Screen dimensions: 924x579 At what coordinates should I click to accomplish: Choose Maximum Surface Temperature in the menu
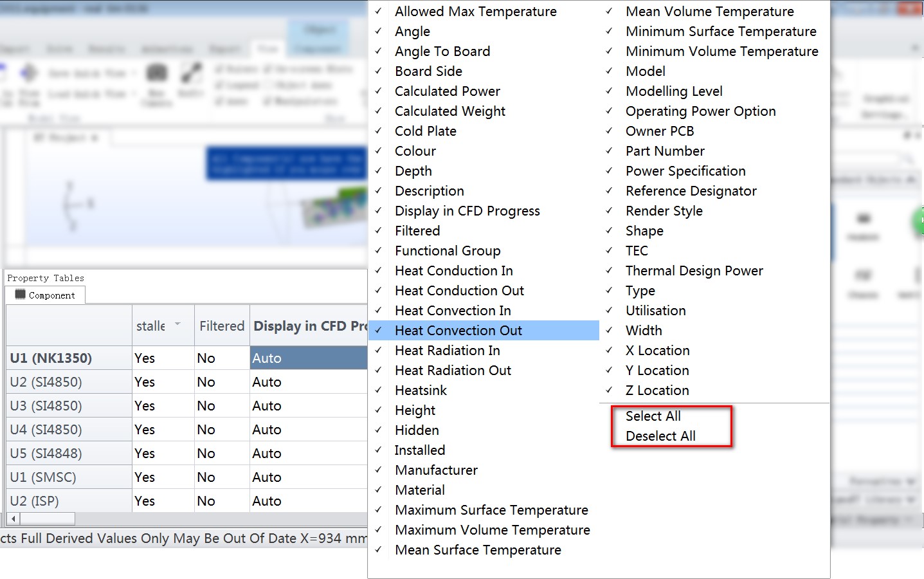click(x=491, y=510)
